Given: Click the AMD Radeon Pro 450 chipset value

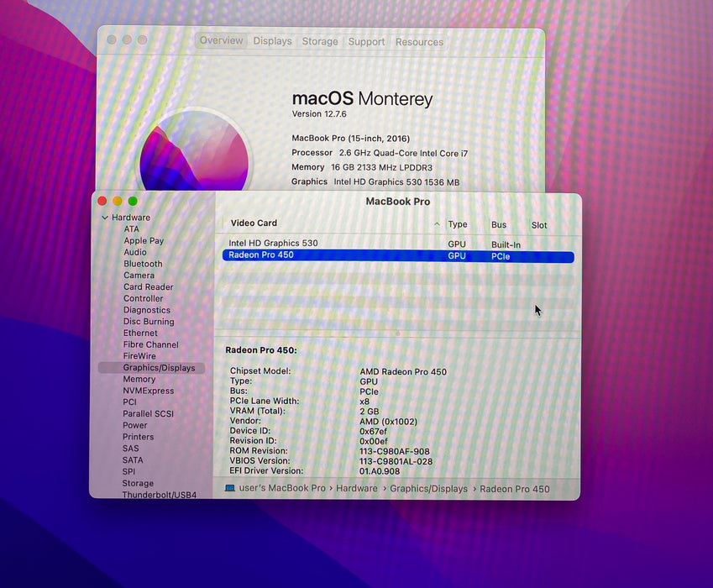Looking at the screenshot, I should click(403, 371).
